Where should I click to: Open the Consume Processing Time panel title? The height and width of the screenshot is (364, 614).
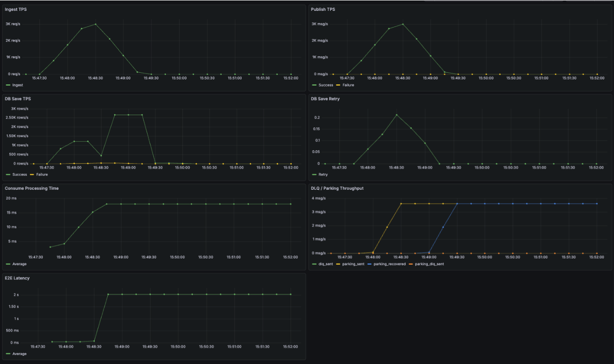tap(31, 189)
